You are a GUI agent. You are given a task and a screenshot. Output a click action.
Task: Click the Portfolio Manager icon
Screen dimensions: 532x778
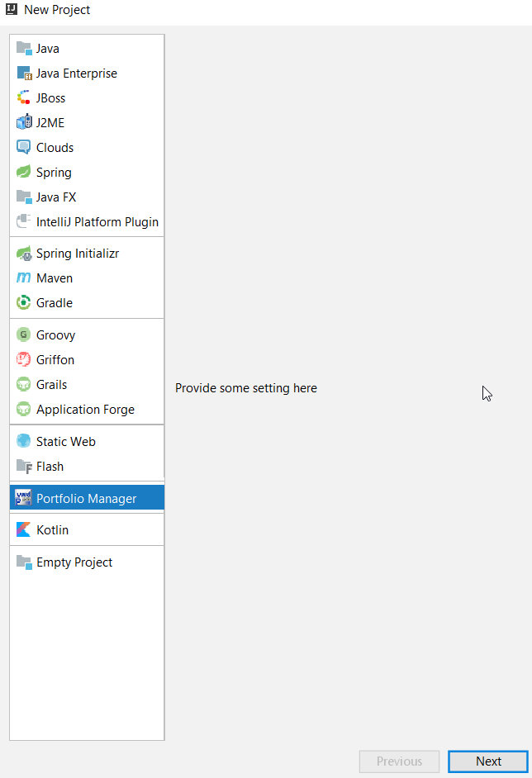point(24,498)
